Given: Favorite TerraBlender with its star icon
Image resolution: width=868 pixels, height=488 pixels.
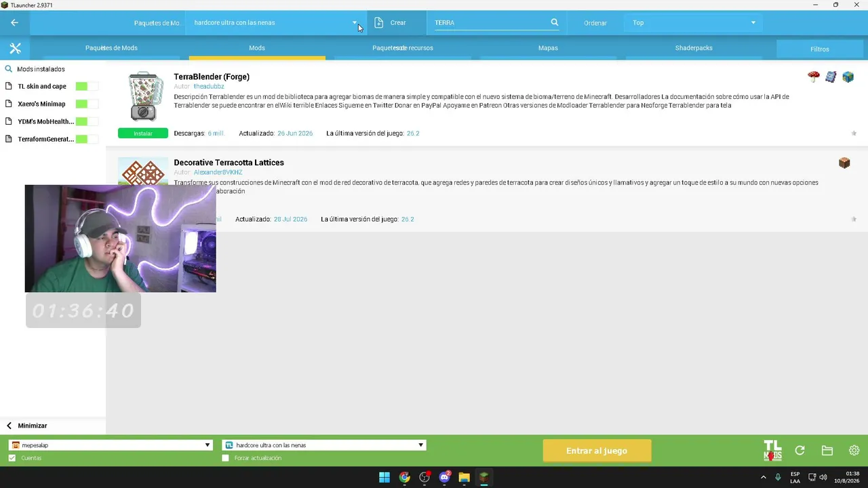Looking at the screenshot, I should 854,134.
